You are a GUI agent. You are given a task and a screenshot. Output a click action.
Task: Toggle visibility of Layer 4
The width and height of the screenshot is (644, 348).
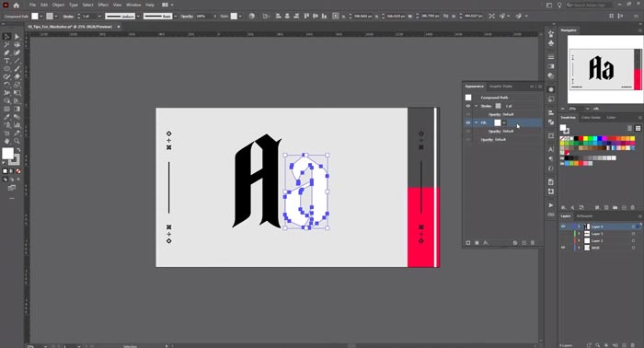[x=563, y=226]
